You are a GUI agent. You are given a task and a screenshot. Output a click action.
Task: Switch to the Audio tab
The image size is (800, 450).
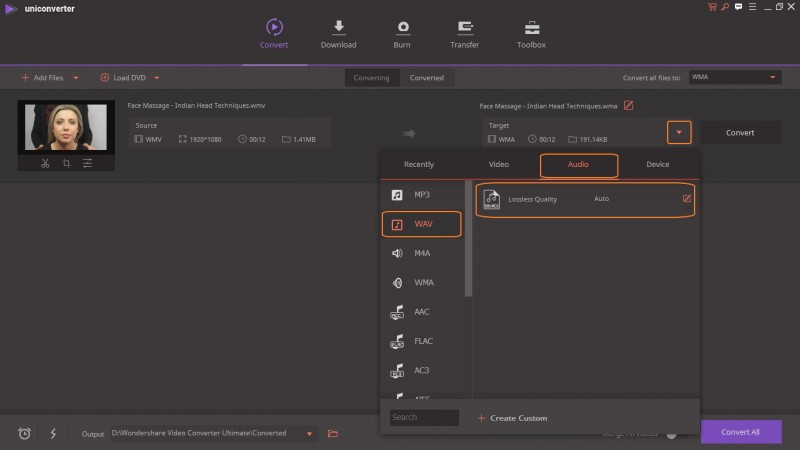click(x=579, y=164)
